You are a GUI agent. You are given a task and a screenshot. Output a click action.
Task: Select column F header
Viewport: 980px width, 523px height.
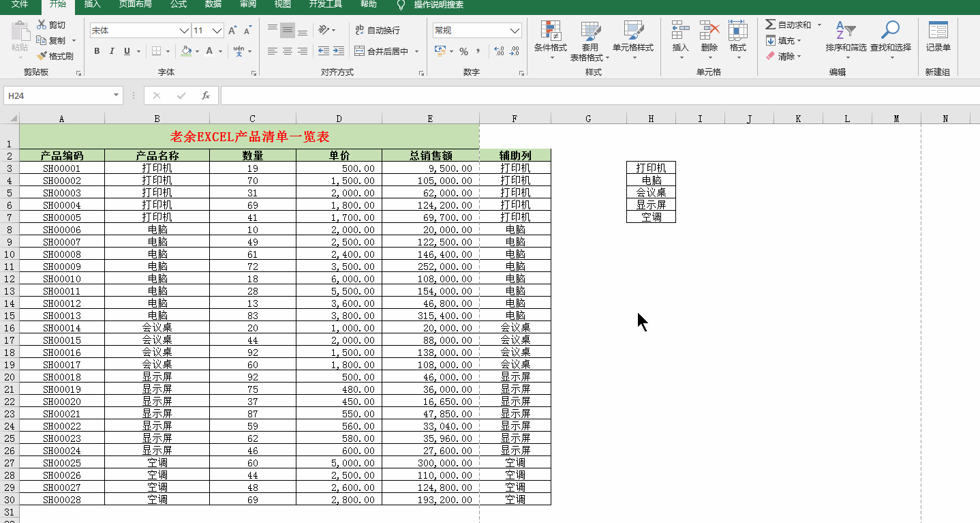pyautogui.click(x=515, y=119)
